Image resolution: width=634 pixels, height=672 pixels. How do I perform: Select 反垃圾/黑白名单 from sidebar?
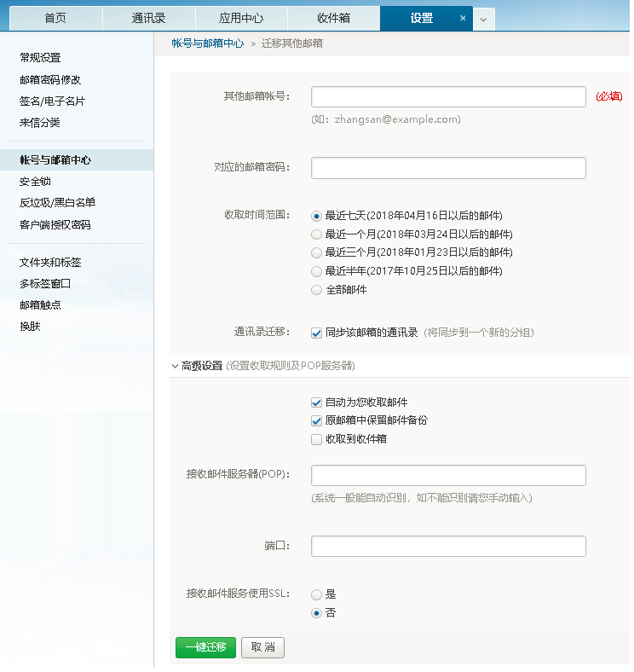(57, 203)
